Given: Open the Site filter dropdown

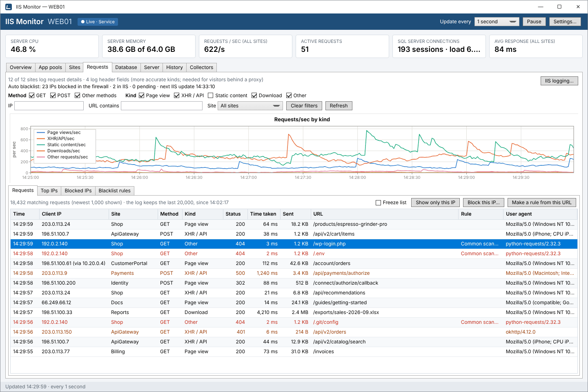Looking at the screenshot, I should (x=250, y=106).
